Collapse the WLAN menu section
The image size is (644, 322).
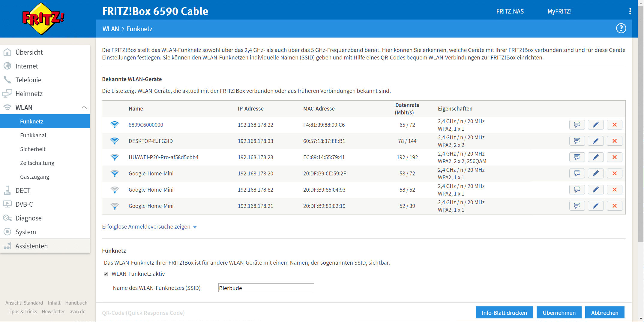point(84,108)
